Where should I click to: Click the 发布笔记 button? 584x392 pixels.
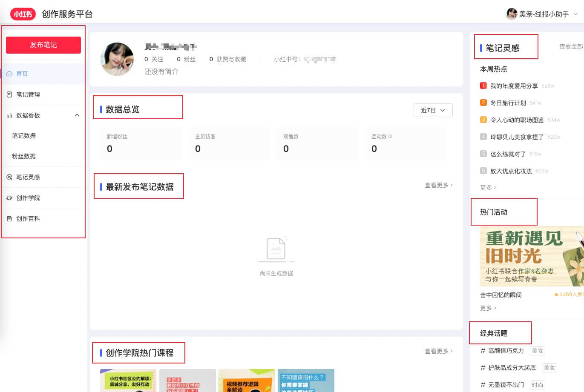[x=43, y=45]
